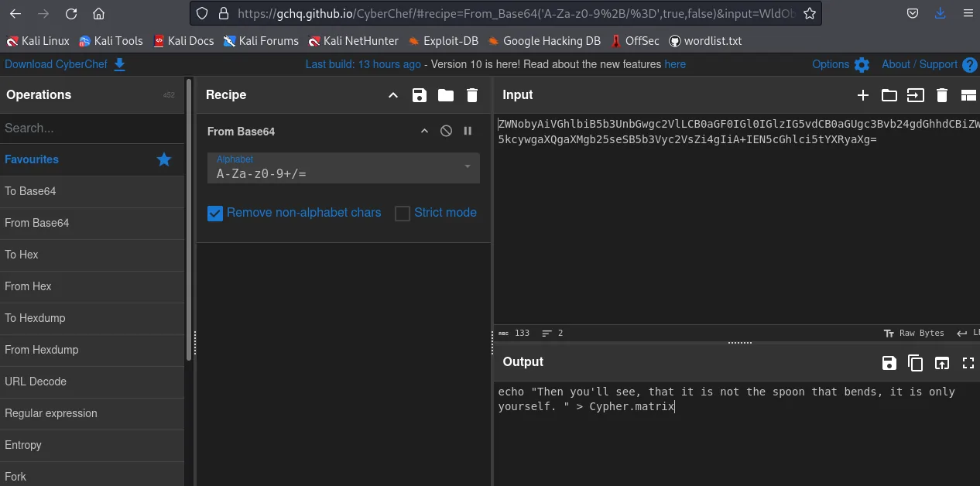This screenshot has width=980, height=486.
Task: Open Kali Linux bookmark
Action: pos(37,41)
